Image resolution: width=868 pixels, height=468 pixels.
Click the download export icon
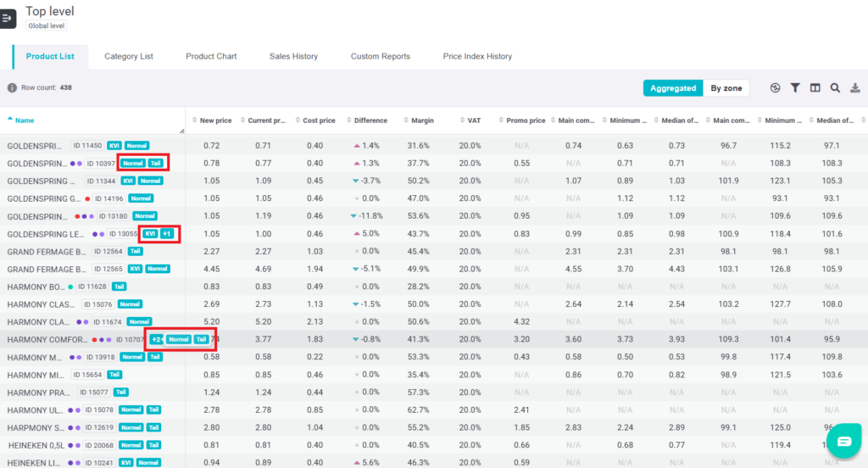855,88
